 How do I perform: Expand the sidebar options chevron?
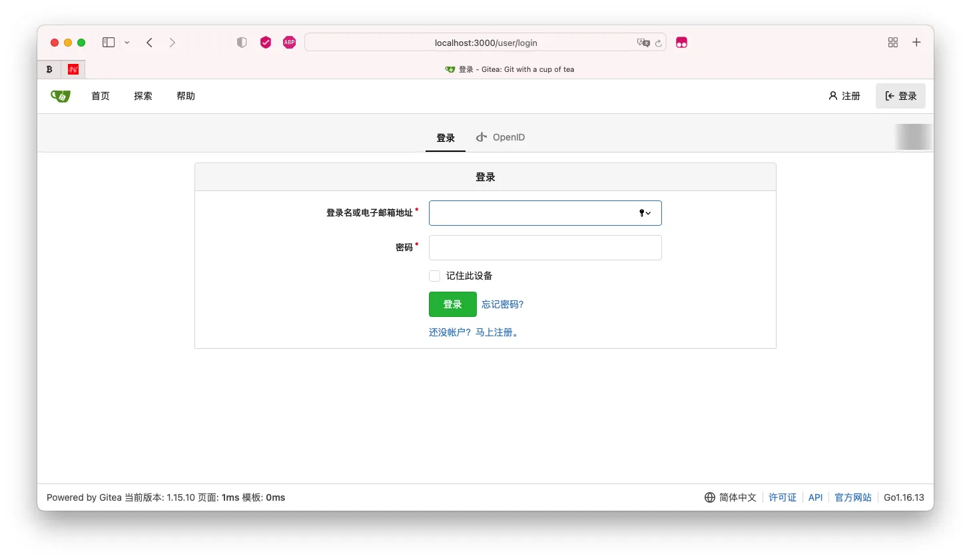coord(127,43)
